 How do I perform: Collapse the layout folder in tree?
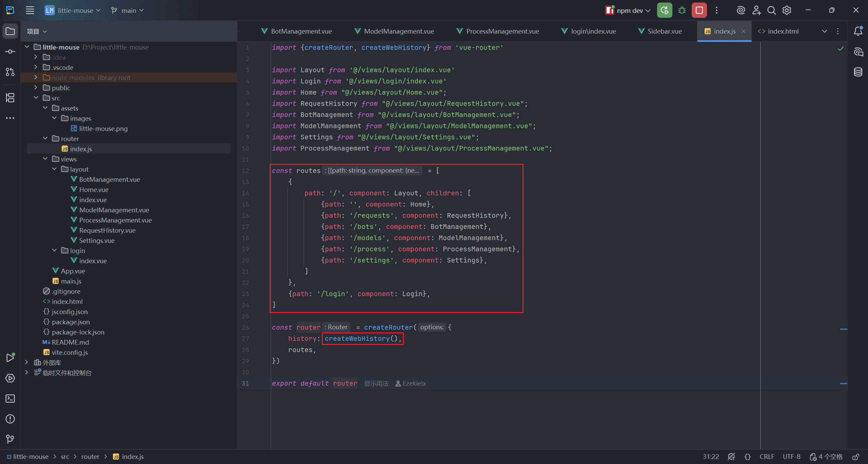pyautogui.click(x=54, y=169)
